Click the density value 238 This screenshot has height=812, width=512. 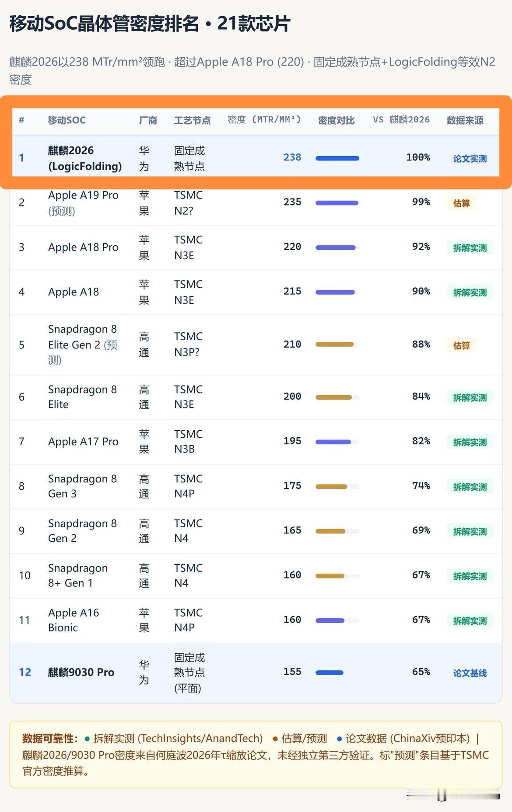point(292,157)
